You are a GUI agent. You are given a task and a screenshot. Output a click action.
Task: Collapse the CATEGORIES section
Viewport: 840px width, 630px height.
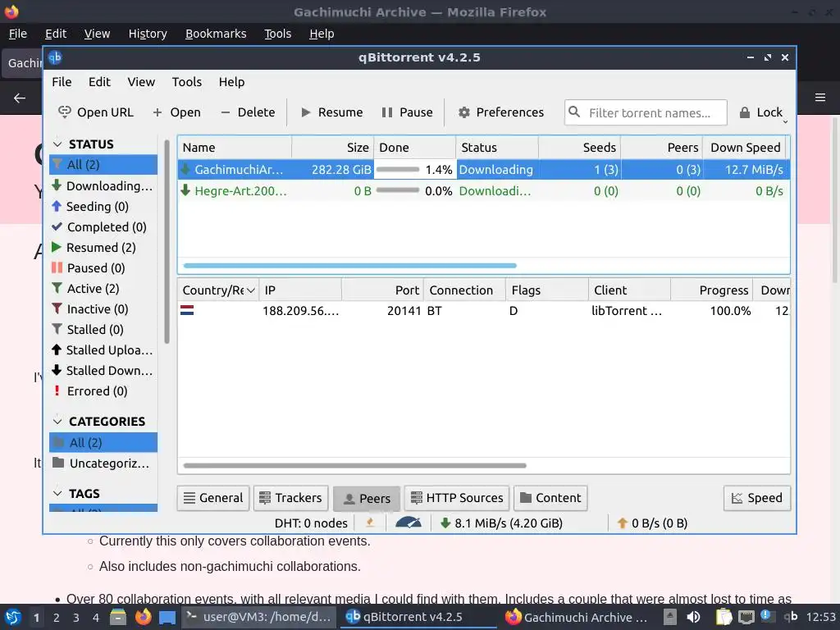[x=57, y=421]
